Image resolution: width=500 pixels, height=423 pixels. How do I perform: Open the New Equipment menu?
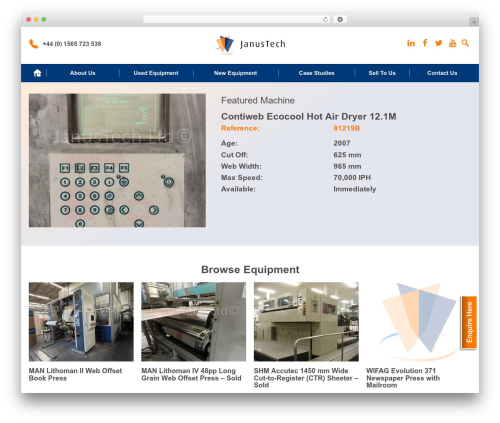(x=235, y=73)
